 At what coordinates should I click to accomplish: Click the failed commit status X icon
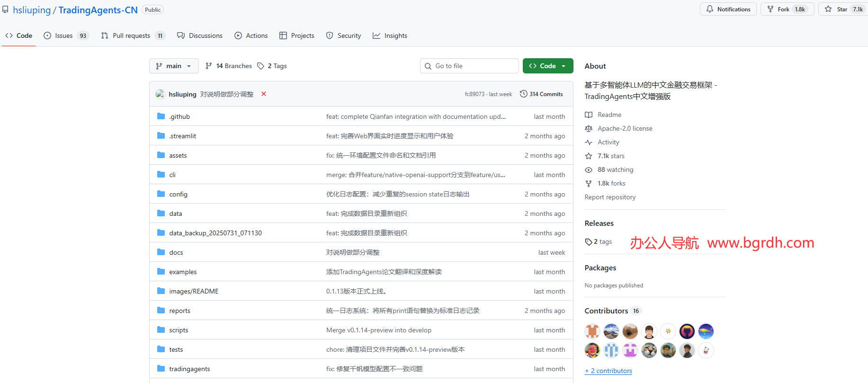tap(264, 94)
